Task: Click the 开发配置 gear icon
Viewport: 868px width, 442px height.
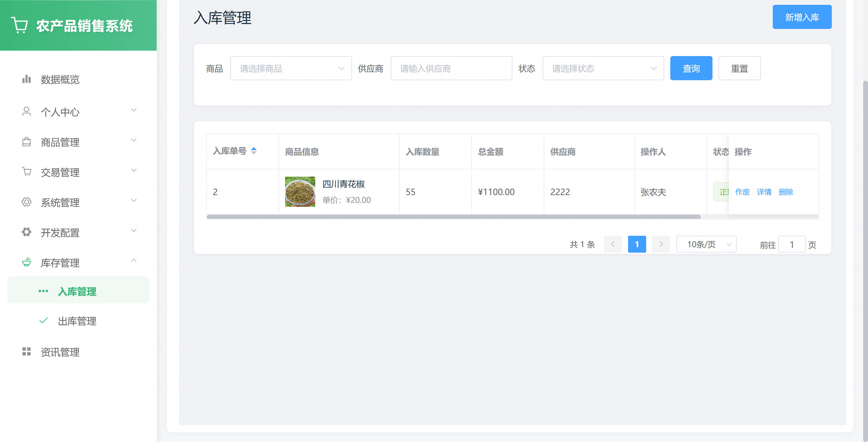Action: [x=26, y=232]
